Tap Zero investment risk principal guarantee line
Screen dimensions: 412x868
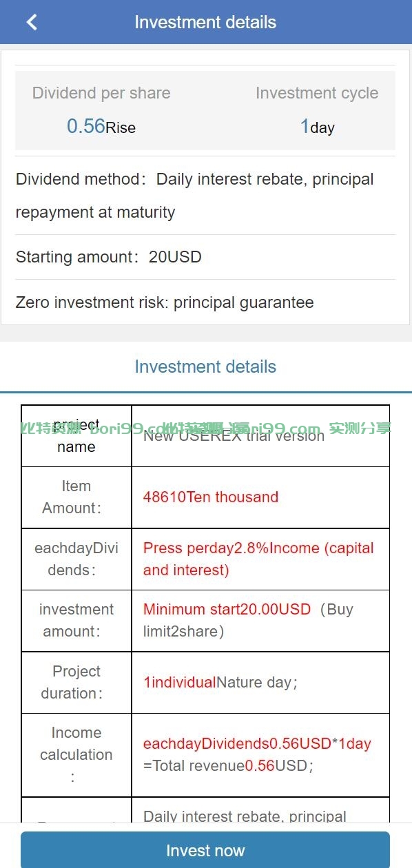(x=205, y=302)
